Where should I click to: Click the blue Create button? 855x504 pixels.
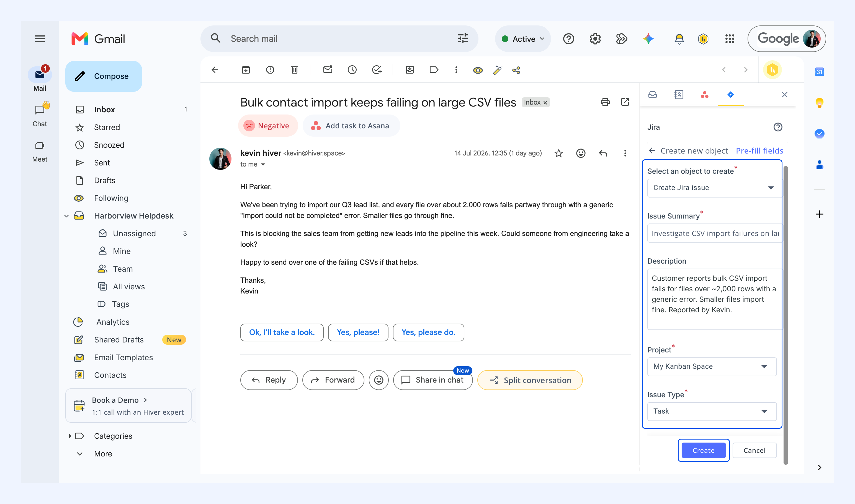[703, 450]
